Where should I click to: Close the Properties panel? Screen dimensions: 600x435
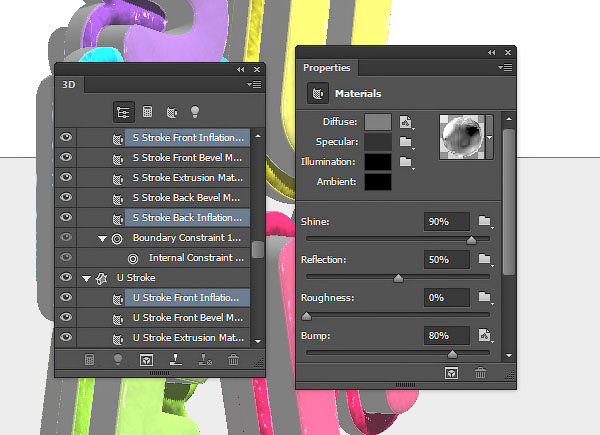tap(508, 52)
